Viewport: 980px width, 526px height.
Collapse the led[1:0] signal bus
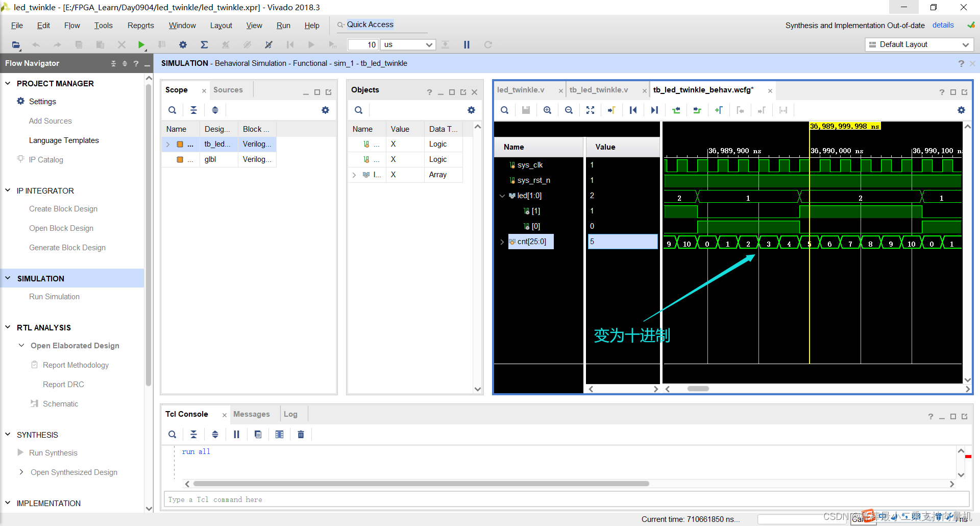[x=502, y=196]
